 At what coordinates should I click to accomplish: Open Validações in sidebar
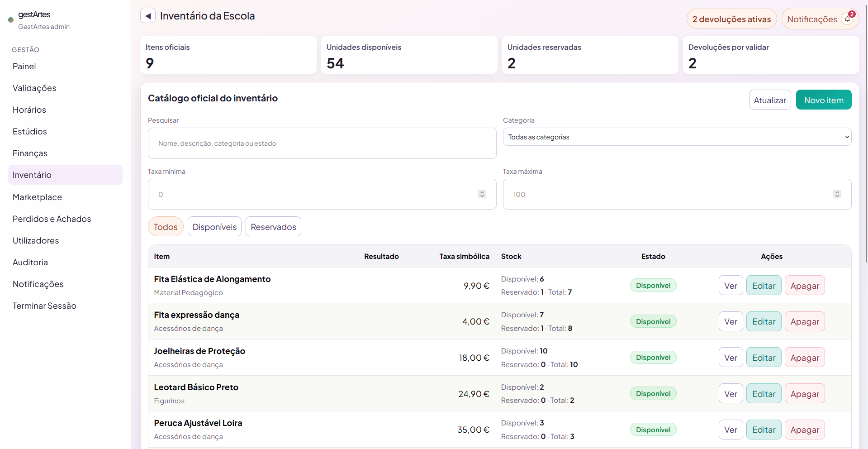click(65, 88)
